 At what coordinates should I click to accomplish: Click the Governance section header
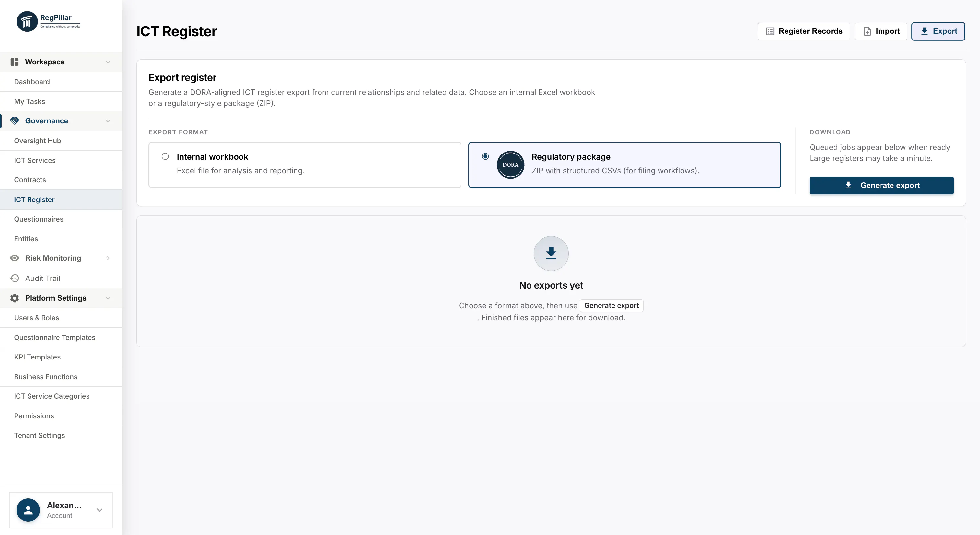tap(61, 121)
